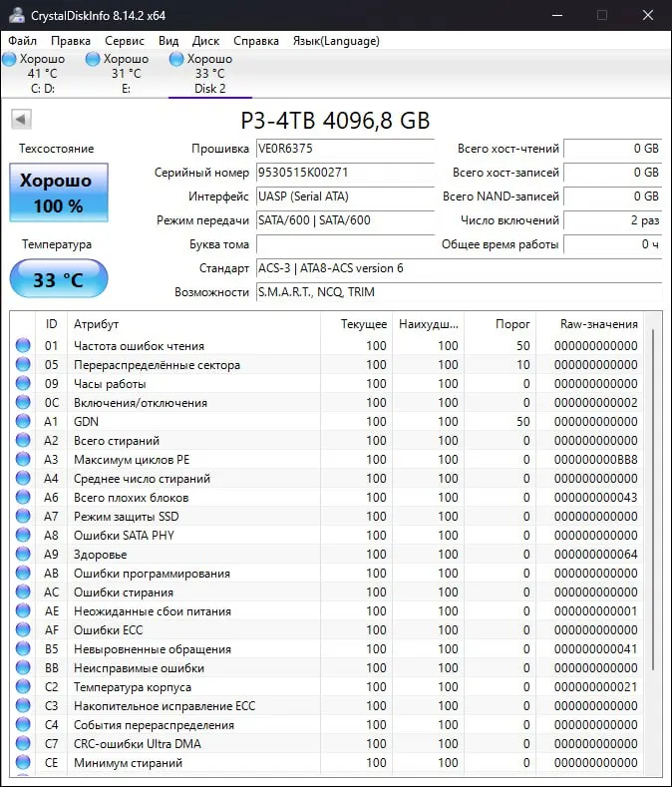Open the Язык(Language) menu

tap(336, 41)
